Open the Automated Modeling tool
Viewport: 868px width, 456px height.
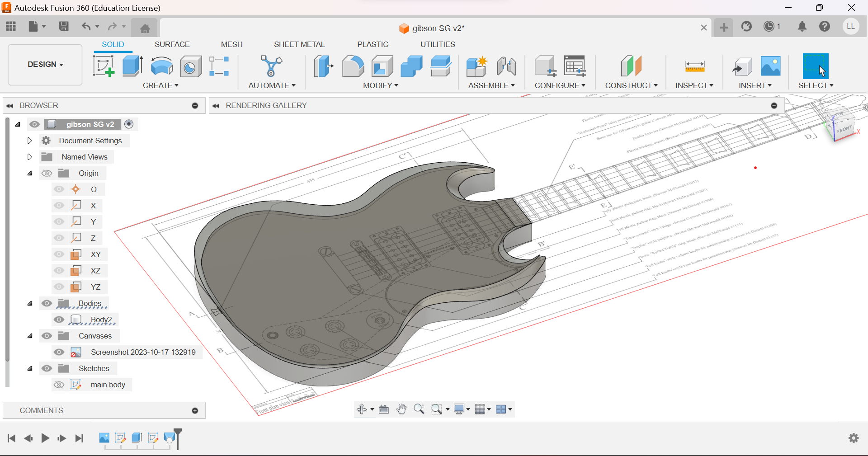coord(271,66)
